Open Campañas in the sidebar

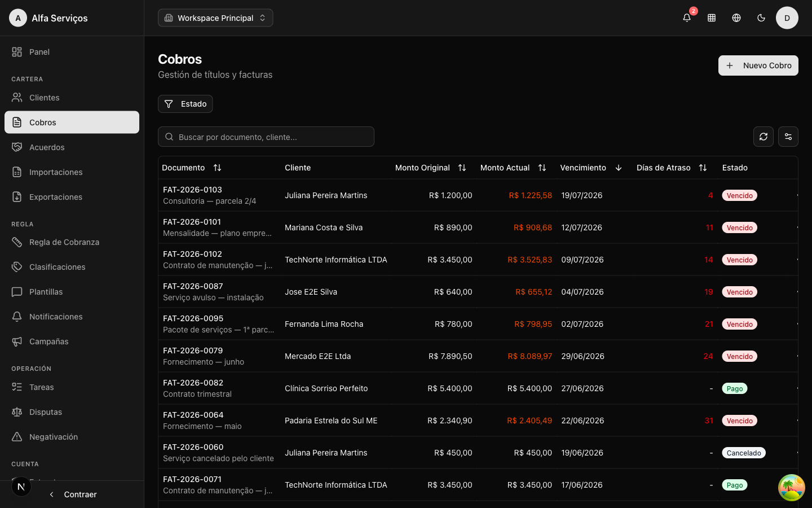(x=72, y=341)
